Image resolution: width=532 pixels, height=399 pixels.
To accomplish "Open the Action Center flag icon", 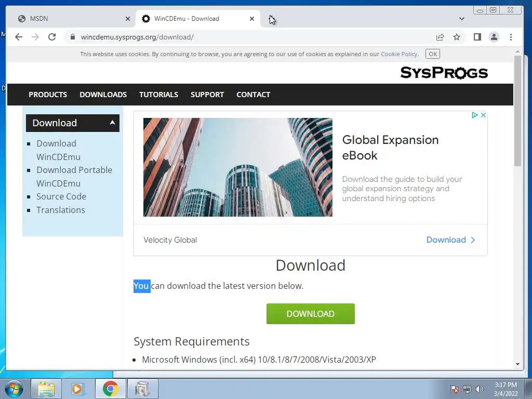I will (455, 389).
